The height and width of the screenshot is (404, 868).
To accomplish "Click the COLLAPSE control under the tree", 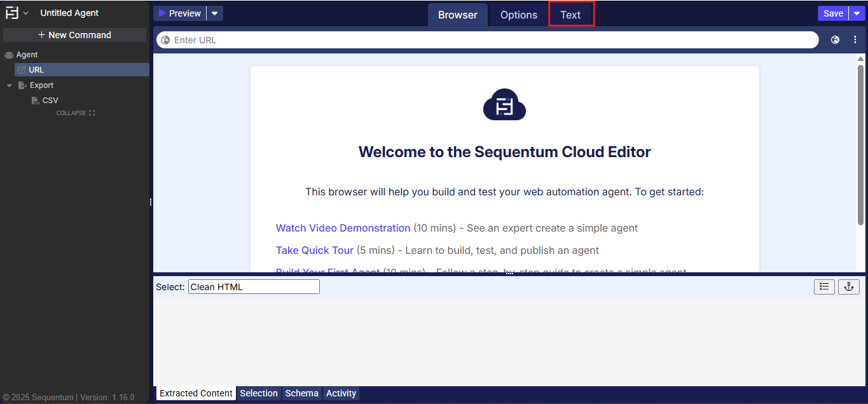I will click(x=76, y=113).
